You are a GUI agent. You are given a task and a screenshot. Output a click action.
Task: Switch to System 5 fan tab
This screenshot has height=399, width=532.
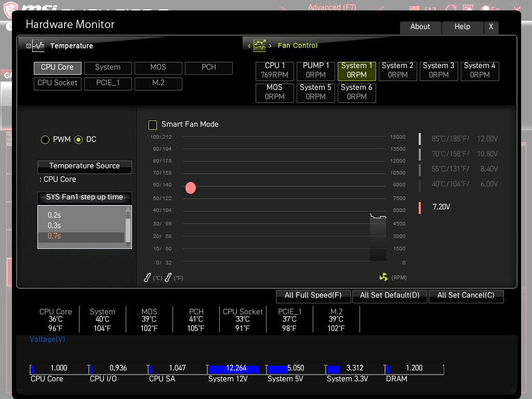coord(316,92)
